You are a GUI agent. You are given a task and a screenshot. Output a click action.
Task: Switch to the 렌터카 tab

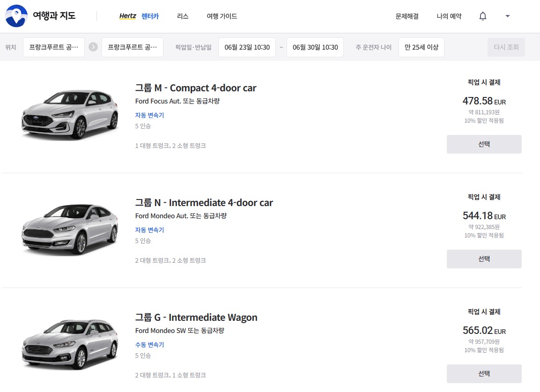coord(150,16)
